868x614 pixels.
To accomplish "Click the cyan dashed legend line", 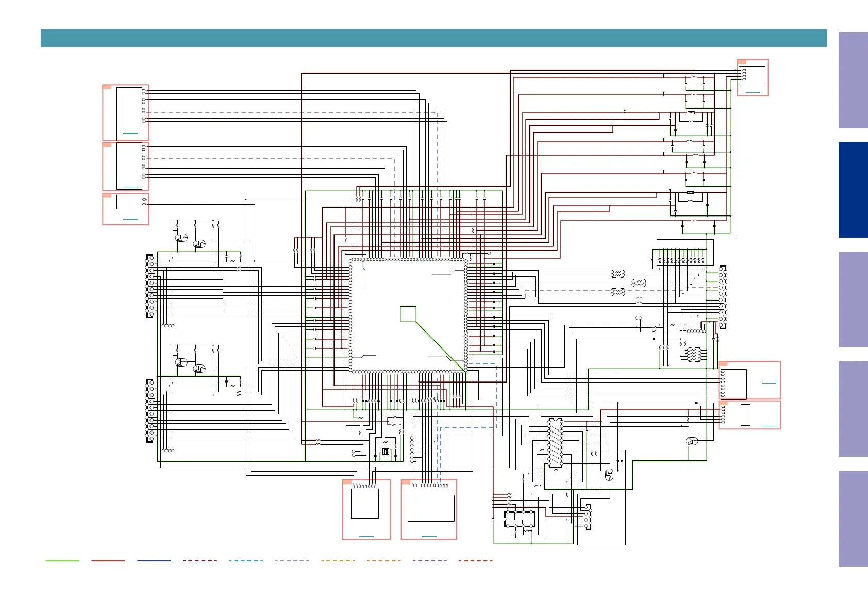I will [x=246, y=560].
